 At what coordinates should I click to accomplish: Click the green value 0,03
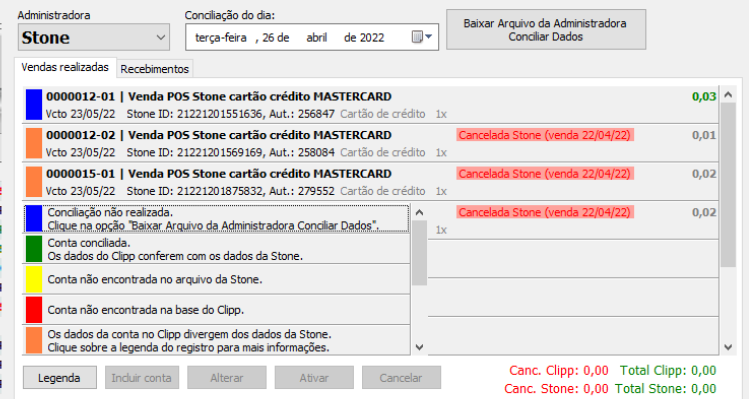pos(704,97)
